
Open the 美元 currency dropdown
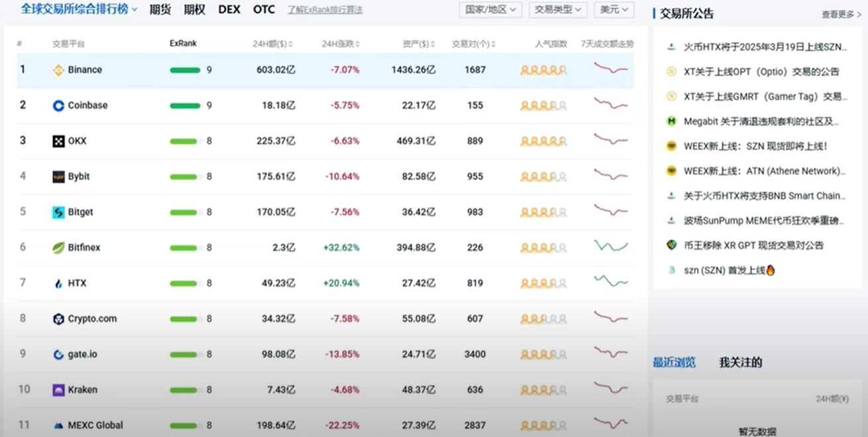click(614, 10)
